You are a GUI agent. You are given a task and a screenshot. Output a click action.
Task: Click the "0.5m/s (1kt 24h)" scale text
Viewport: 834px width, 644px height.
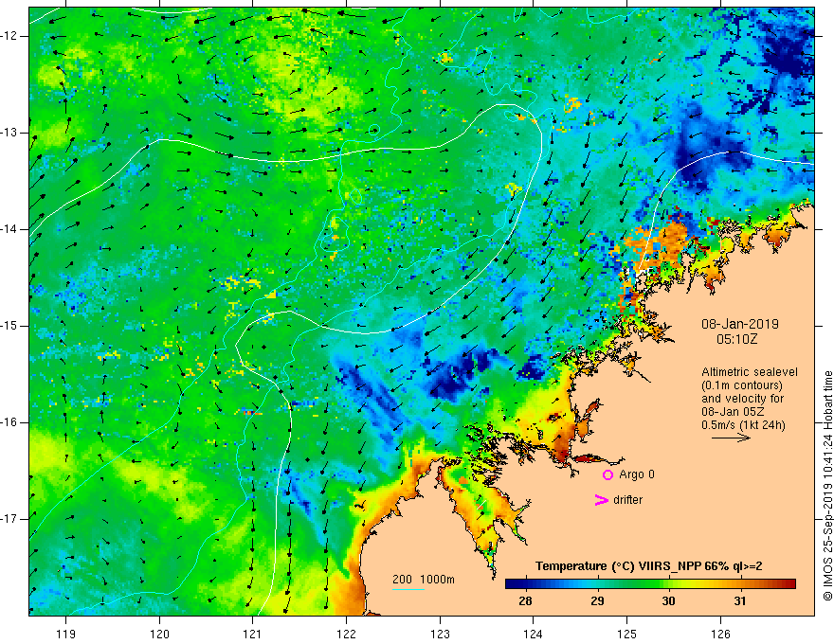[x=744, y=425]
